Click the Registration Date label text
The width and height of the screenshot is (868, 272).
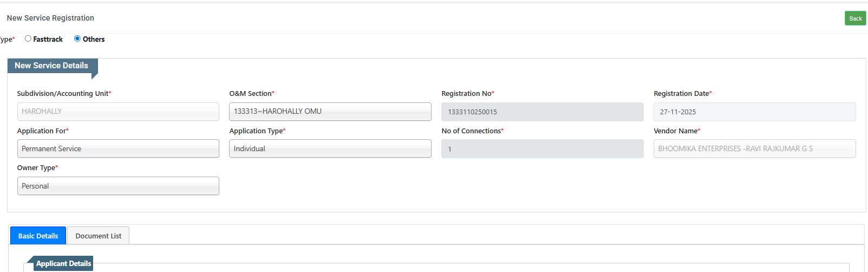(681, 93)
